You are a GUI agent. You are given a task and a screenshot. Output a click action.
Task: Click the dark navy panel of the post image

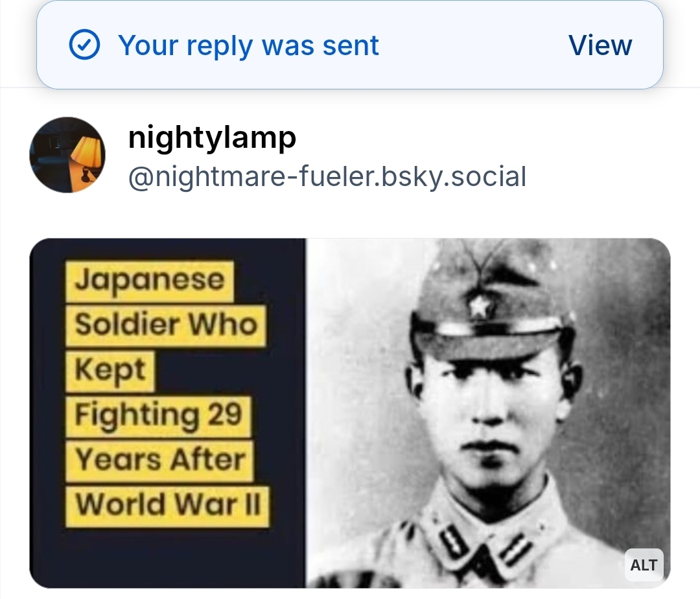167,414
